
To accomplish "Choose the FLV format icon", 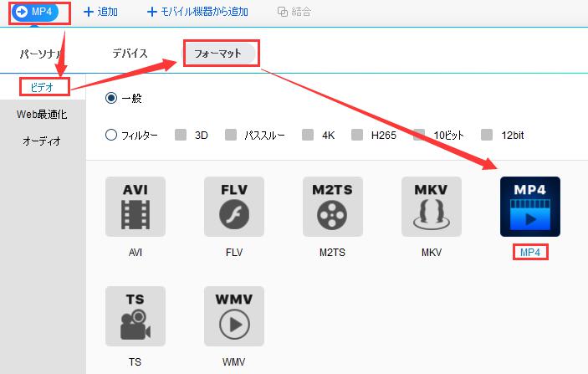I will (234, 207).
